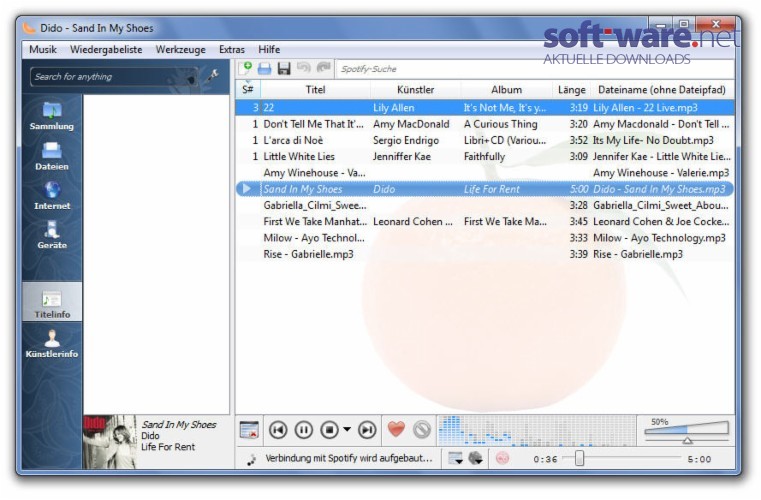
Task: Open the Sammlung library view
Action: pyautogui.click(x=51, y=117)
